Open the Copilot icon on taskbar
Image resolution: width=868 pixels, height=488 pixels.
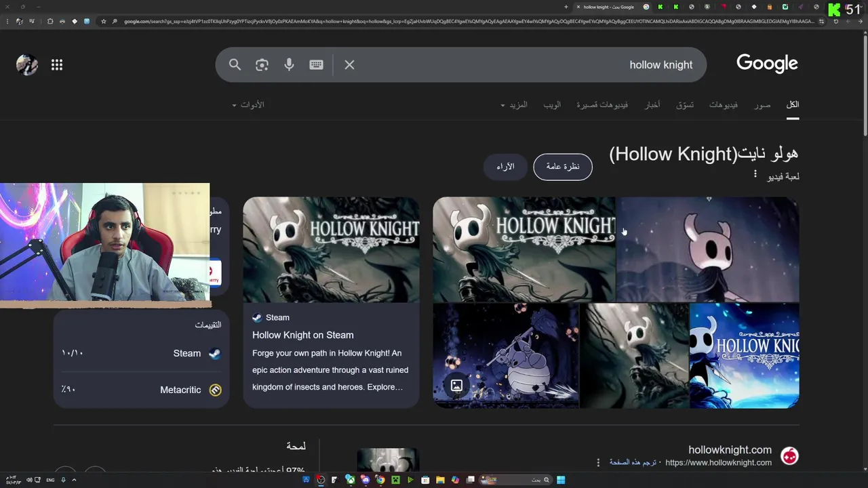[455, 480]
